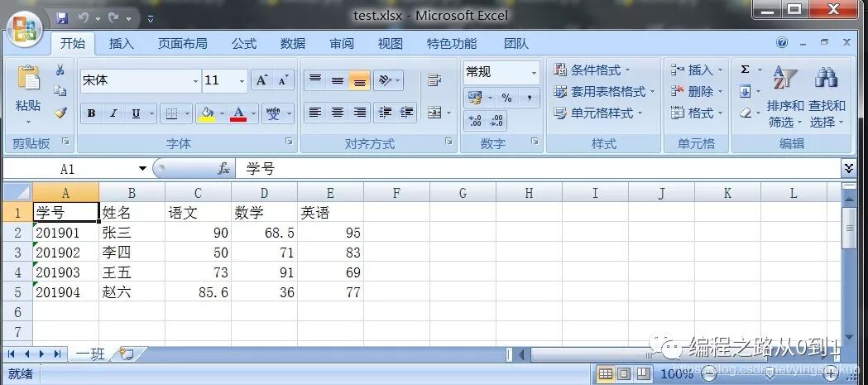This screenshot has height=385, width=868.
Task: Apply percent style
Action: coord(506,98)
